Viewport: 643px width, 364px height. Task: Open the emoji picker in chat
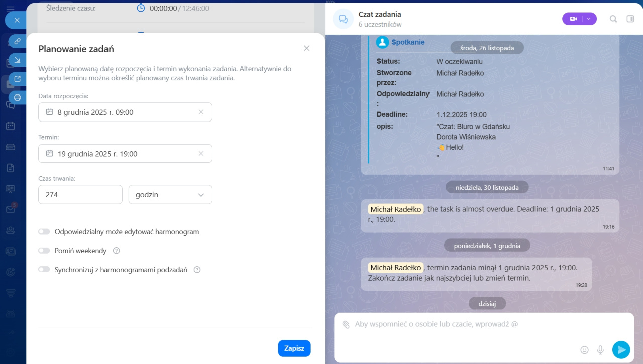click(584, 350)
